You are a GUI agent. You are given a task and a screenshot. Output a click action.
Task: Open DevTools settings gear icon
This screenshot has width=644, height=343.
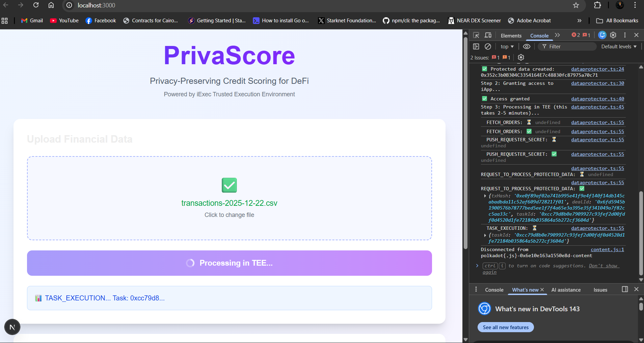[613, 35]
